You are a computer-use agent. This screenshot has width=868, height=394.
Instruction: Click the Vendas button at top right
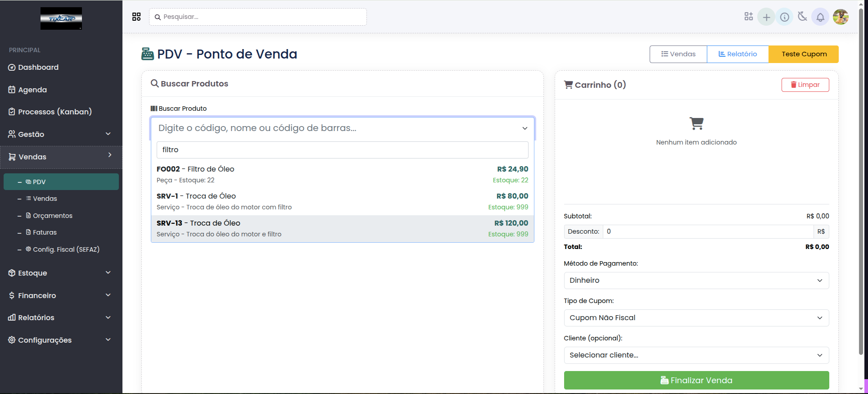click(x=678, y=54)
